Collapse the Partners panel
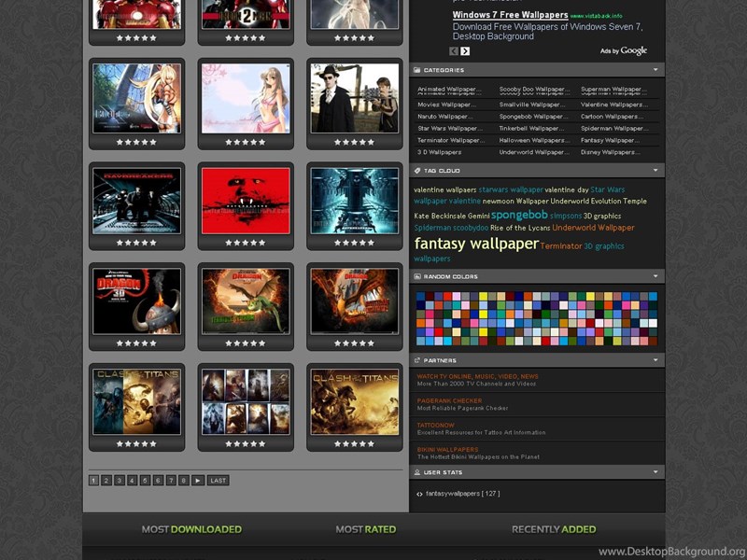747x560 pixels. tap(655, 360)
